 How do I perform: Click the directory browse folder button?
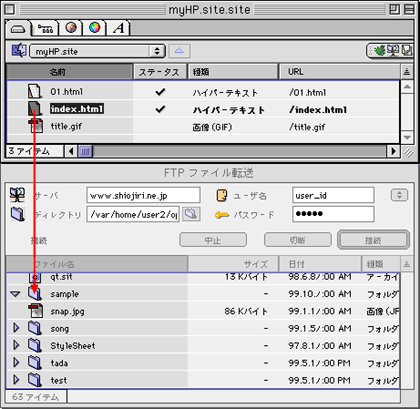191,214
